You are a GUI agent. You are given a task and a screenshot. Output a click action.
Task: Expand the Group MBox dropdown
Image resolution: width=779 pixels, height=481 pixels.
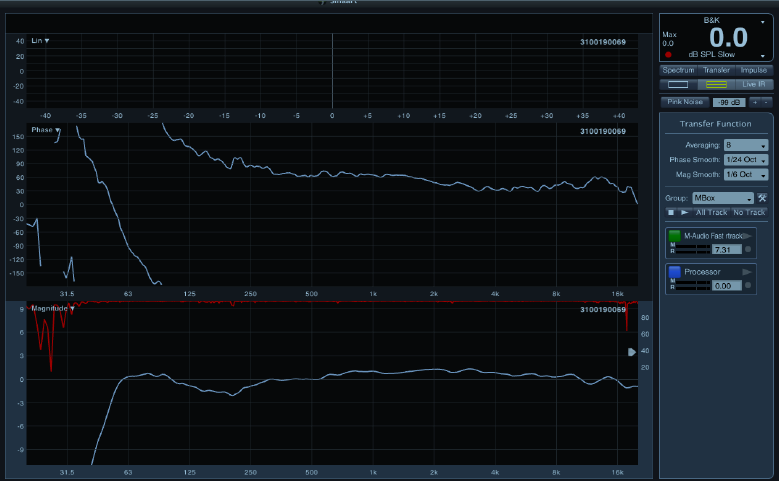coord(722,198)
